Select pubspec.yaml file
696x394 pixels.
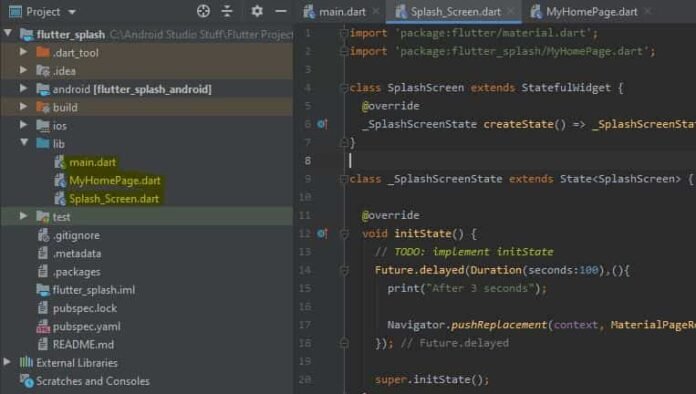(x=87, y=327)
